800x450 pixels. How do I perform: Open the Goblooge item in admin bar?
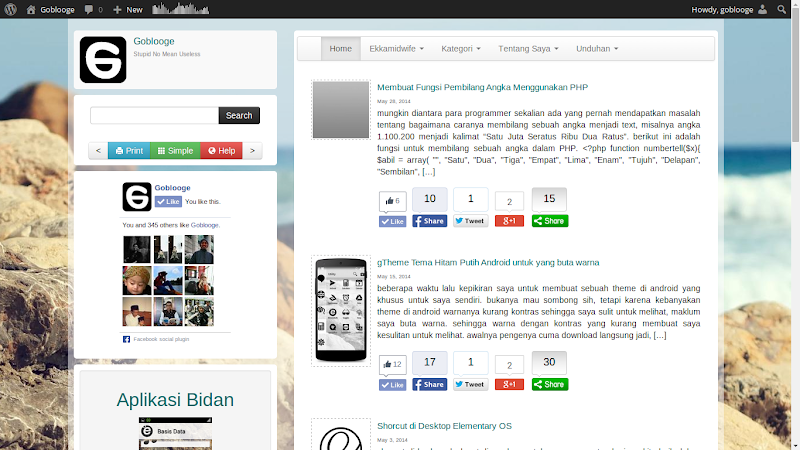tap(57, 9)
